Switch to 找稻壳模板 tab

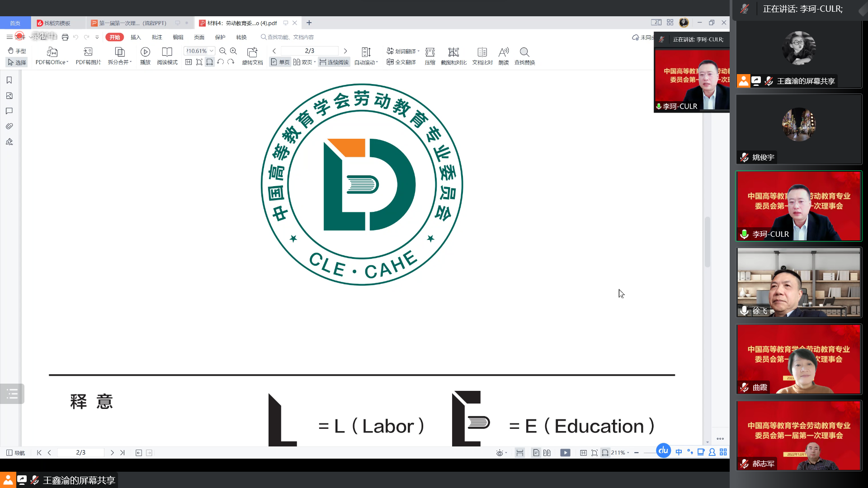[x=58, y=23]
